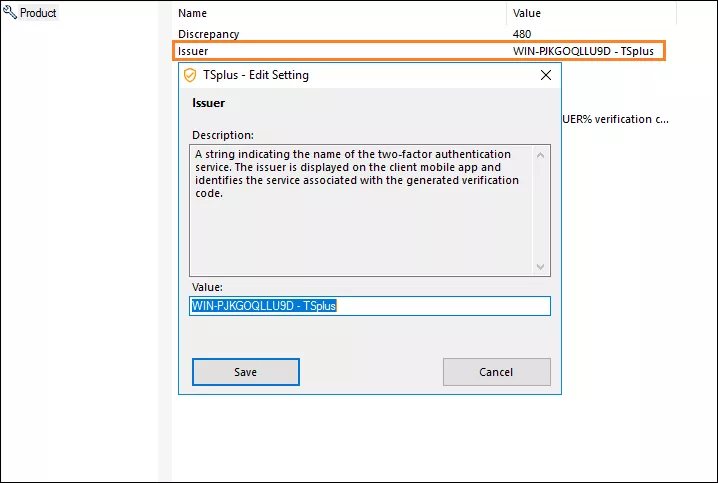Click Issuer value WIN-PJKGOQLLU9D - TSplus in list
The height and width of the screenshot is (483, 718).
(x=583, y=51)
